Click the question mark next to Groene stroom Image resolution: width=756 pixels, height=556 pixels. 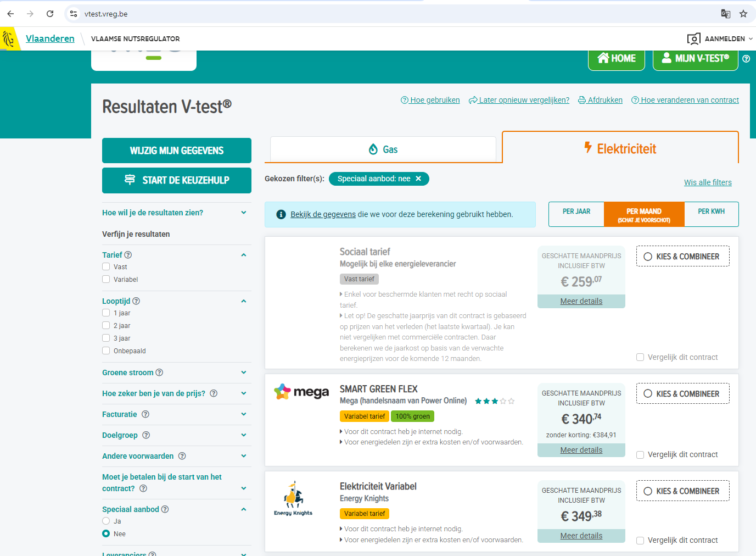tap(159, 372)
